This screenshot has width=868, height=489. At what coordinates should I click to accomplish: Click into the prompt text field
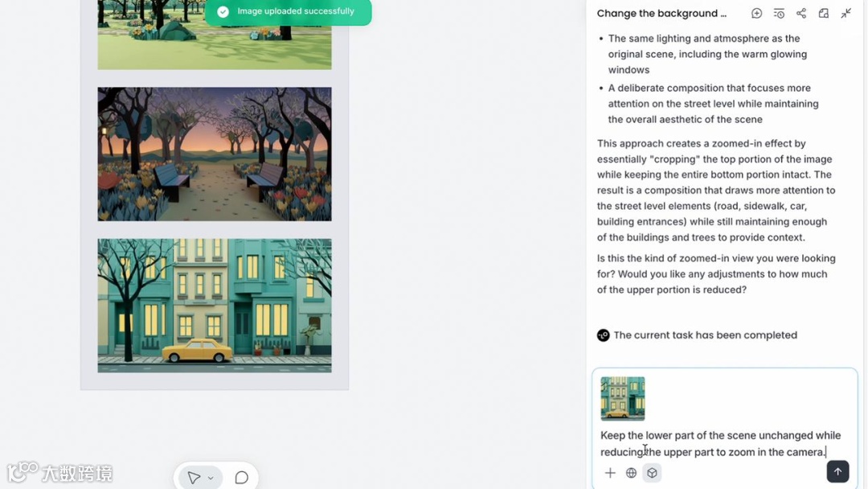coord(721,444)
